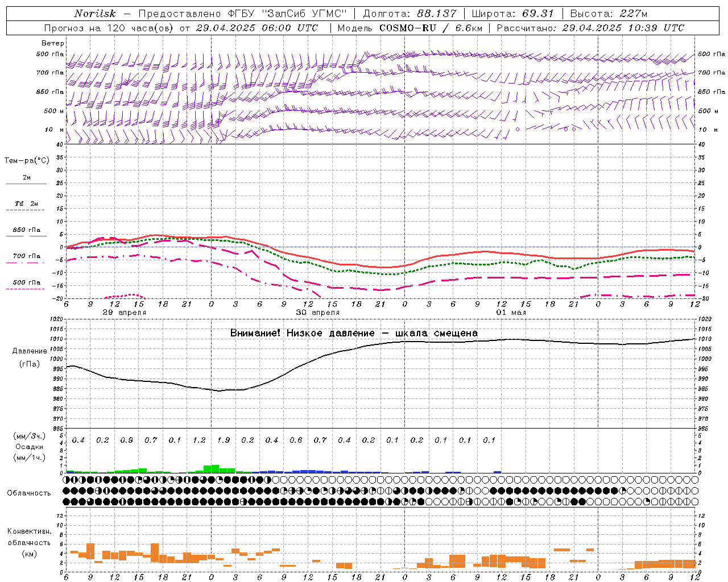Select the 'Долгота: 88.137' header field

[x=409, y=14]
